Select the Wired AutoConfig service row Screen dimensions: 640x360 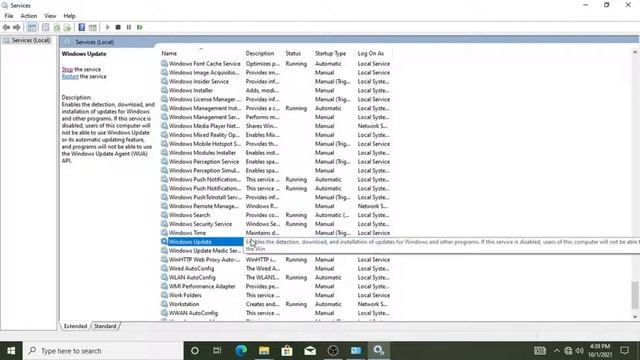tap(276, 269)
